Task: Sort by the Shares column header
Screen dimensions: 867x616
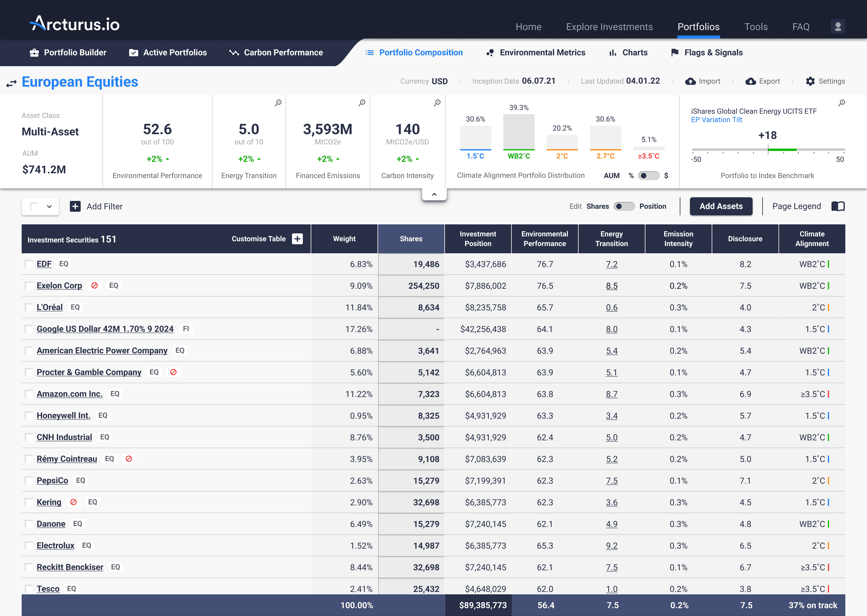Action: pyautogui.click(x=411, y=239)
